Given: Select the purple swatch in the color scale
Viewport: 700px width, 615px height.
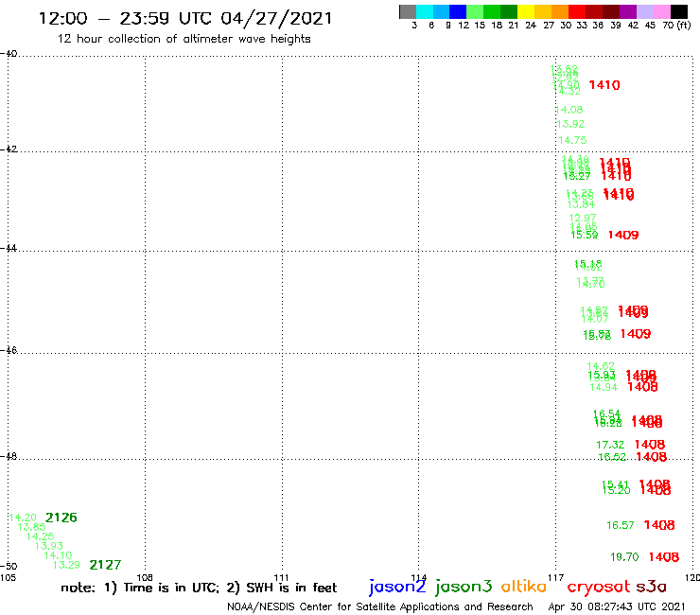Looking at the screenshot, I should (x=628, y=11).
